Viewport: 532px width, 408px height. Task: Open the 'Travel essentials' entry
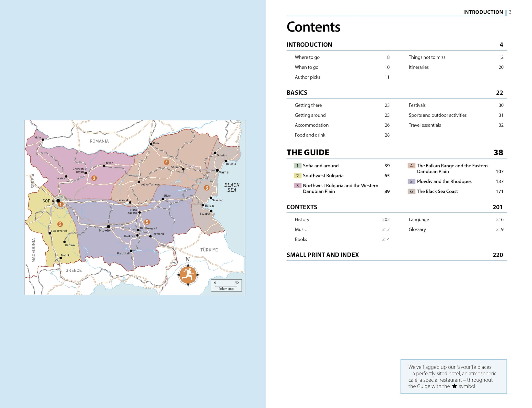[425, 125]
